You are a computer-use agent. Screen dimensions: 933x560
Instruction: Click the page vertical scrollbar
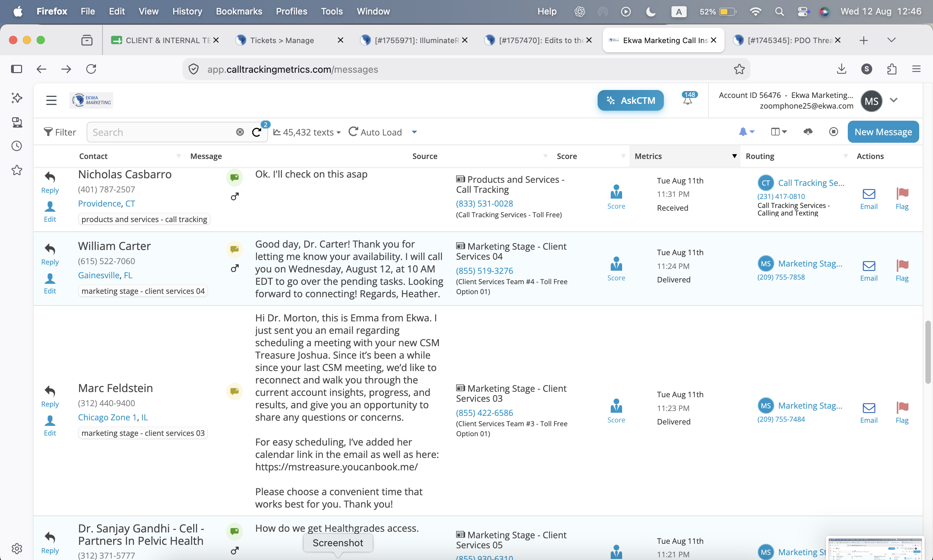tap(928, 352)
